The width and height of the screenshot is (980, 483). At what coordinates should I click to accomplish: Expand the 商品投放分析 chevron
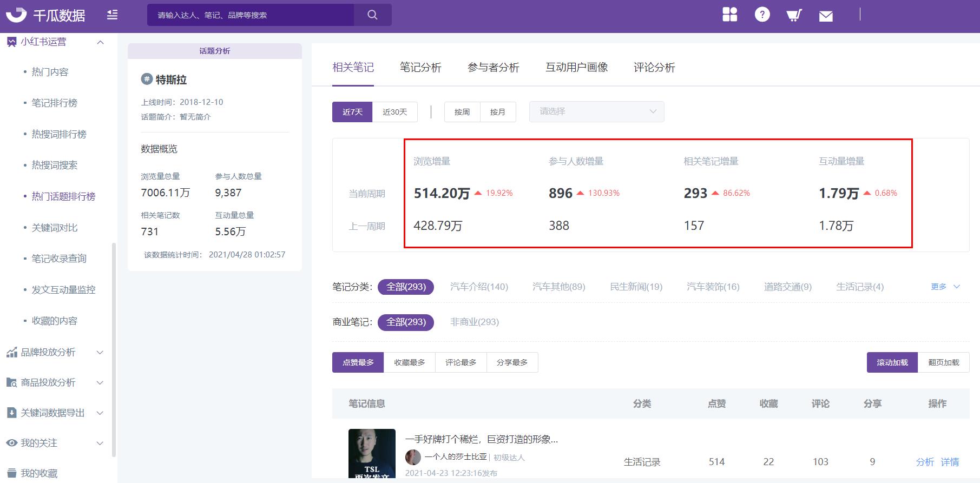pos(100,382)
